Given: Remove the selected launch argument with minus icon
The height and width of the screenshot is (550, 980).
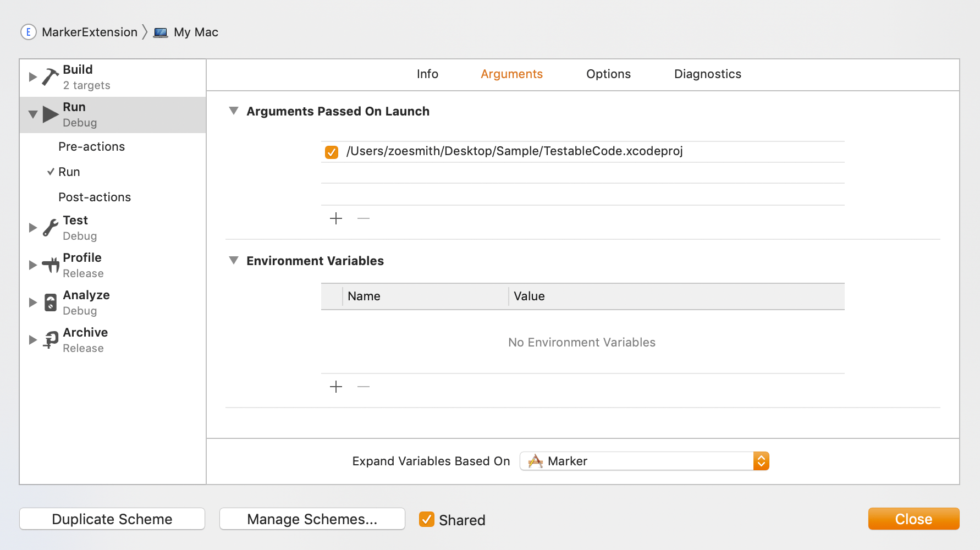Looking at the screenshot, I should tap(363, 218).
